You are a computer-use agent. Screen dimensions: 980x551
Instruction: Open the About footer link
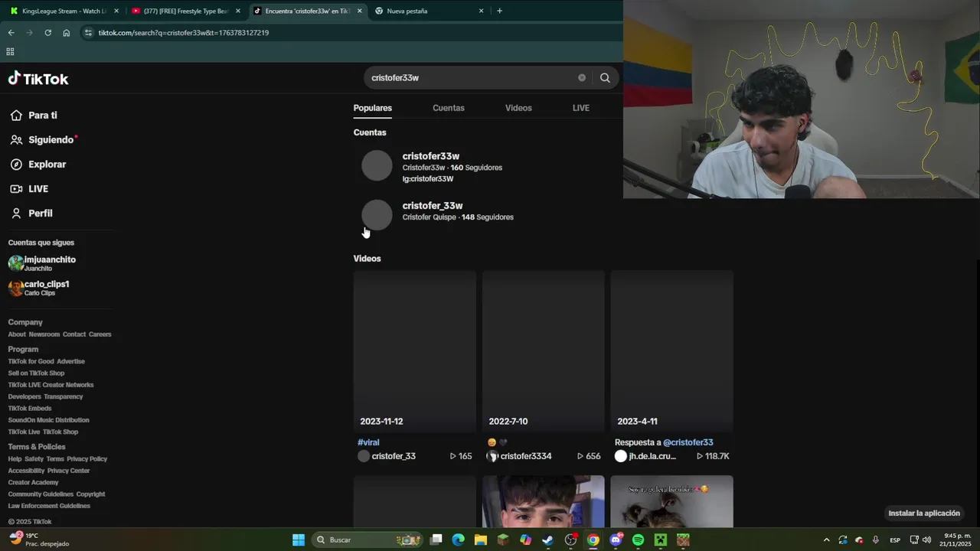[x=17, y=334]
